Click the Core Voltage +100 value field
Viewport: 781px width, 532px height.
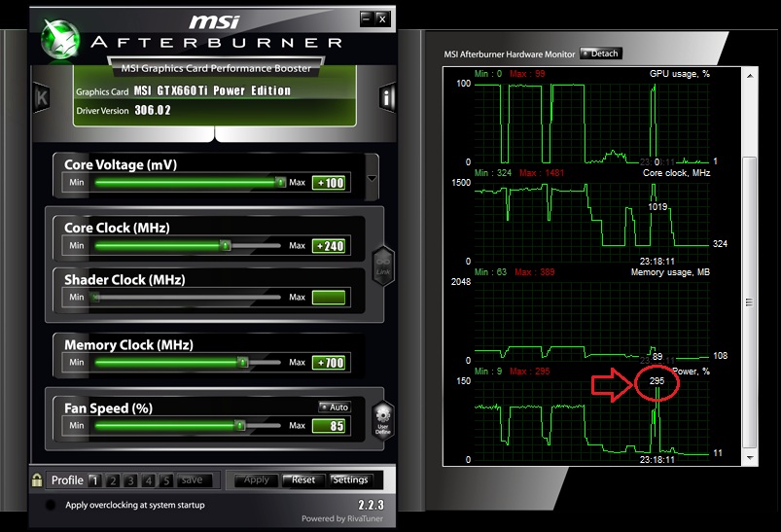[328, 183]
